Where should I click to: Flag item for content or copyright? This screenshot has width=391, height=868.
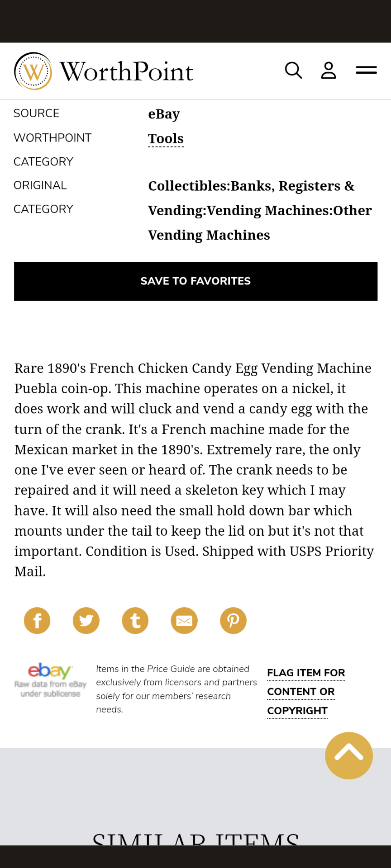pos(306,692)
